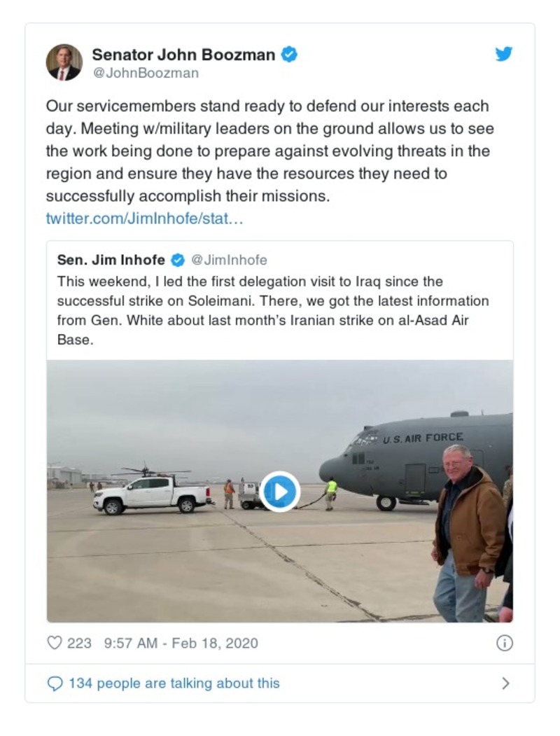Open the @JimInhofe handle link
Viewport: 560px width, 736px height.
[x=229, y=261]
